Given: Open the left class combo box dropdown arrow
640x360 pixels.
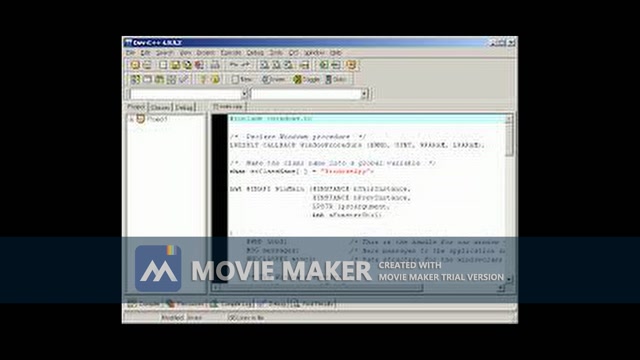Looking at the screenshot, I should (244, 94).
